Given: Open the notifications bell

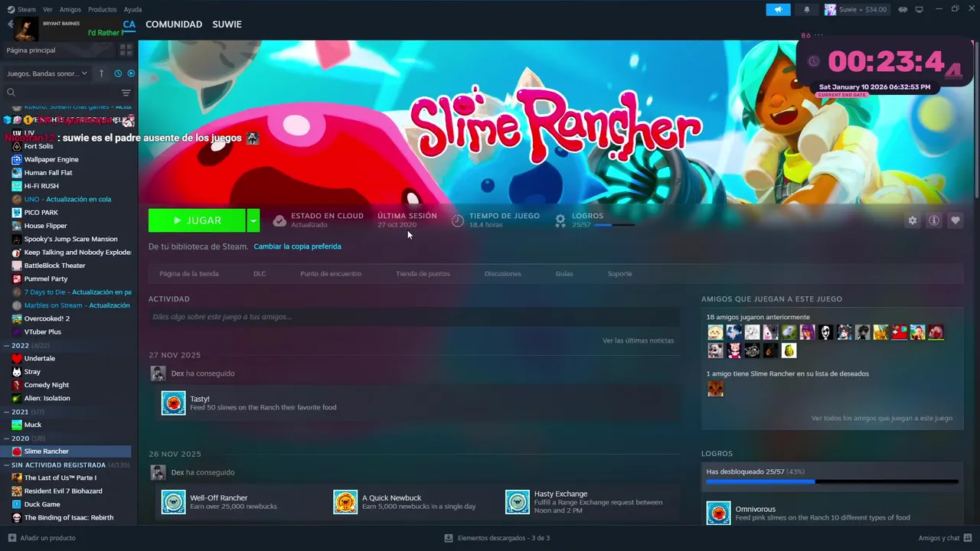Looking at the screenshot, I should [806, 9].
